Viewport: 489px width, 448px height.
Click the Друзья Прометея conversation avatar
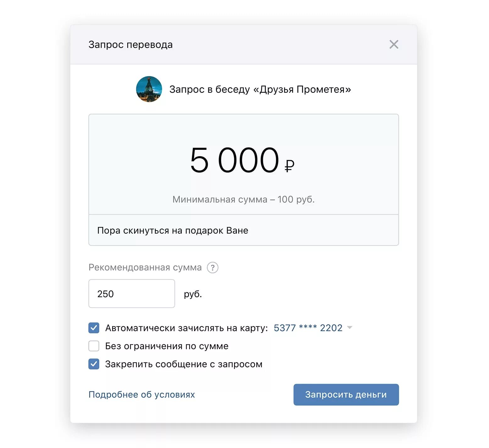click(x=149, y=89)
